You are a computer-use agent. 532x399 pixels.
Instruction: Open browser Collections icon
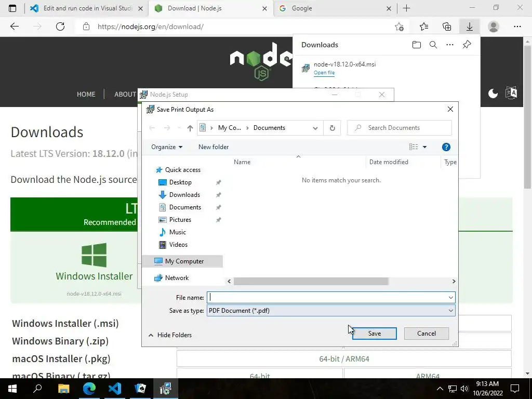coord(447,26)
